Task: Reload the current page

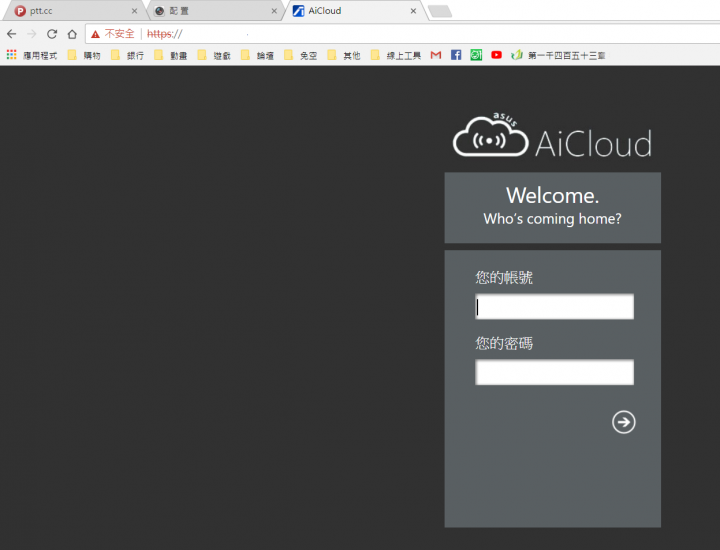Action: pos(52,34)
